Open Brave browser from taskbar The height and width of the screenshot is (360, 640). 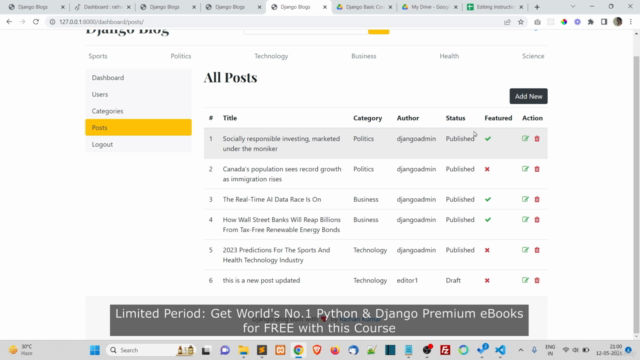point(317,350)
